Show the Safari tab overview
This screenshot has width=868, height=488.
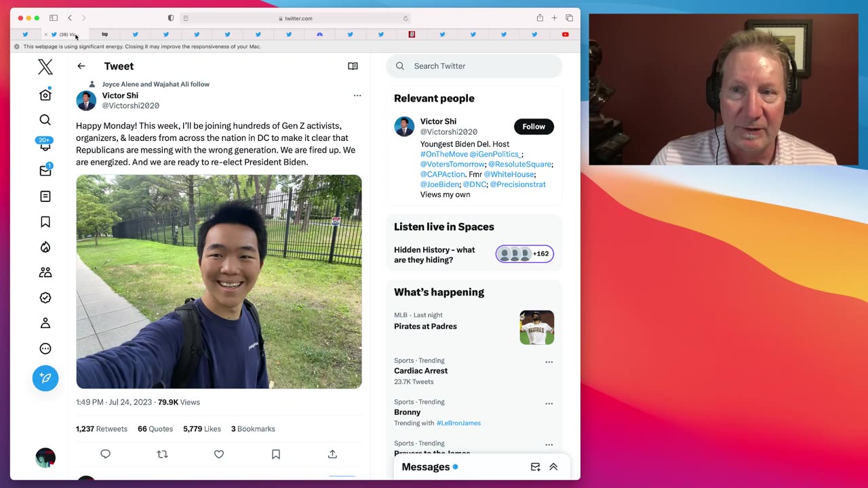pos(569,18)
